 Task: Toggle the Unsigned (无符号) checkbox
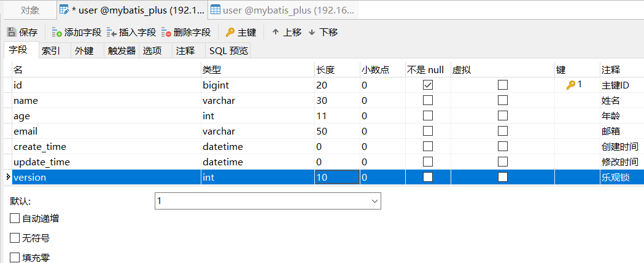[15, 238]
